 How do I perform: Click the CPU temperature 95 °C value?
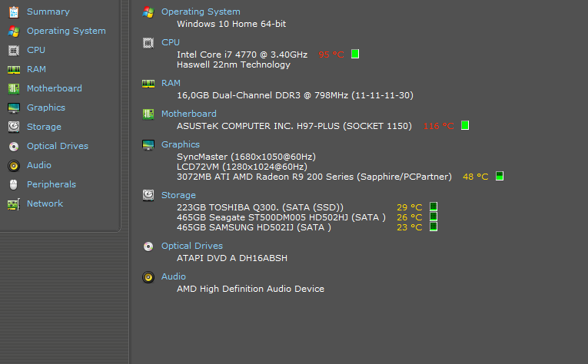331,55
